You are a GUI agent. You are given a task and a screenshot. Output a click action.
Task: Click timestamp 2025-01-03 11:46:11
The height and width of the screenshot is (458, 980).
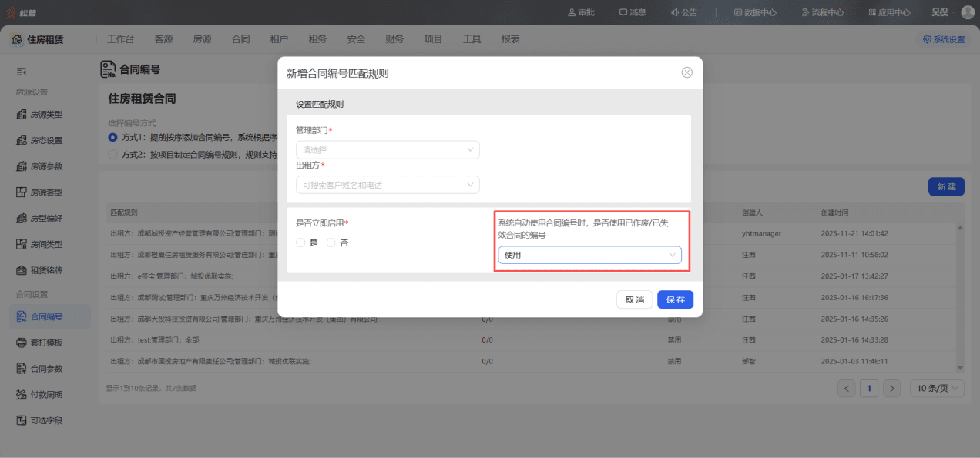854,361
